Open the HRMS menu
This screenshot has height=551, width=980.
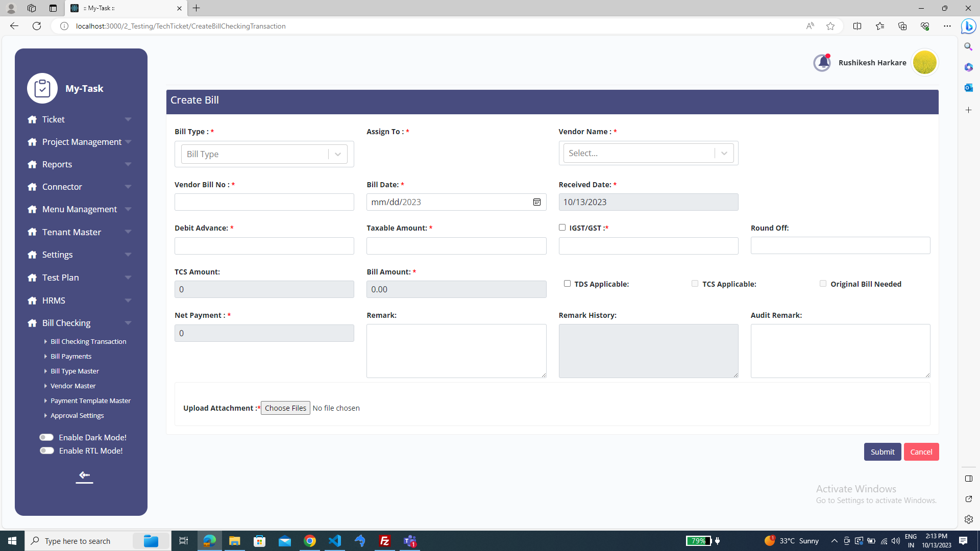(x=81, y=300)
